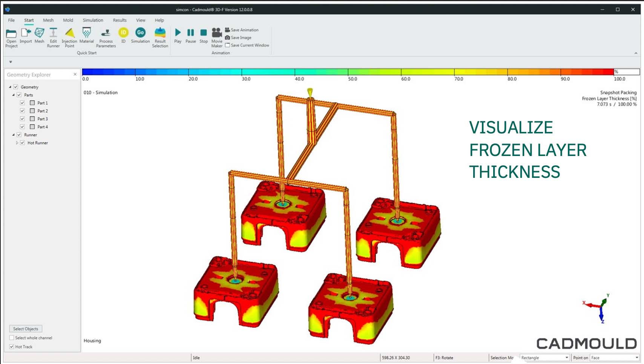Open the Help ribbon tab

(159, 20)
